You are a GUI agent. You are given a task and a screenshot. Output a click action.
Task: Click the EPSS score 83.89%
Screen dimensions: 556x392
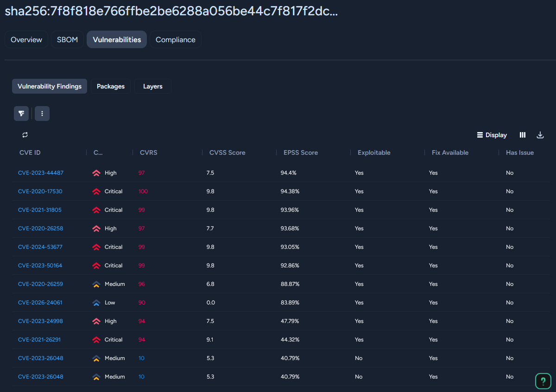point(290,303)
